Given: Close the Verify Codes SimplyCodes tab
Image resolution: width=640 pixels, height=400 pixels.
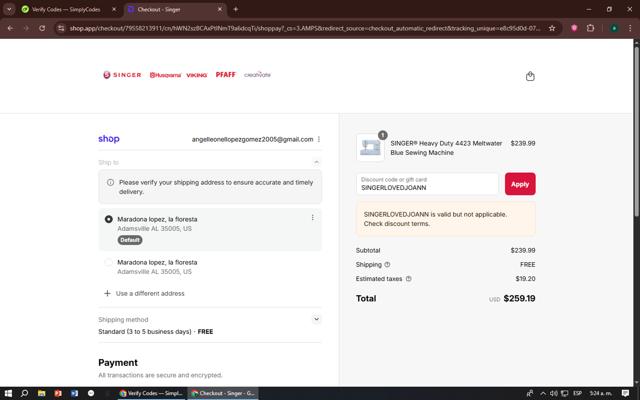Looking at the screenshot, I should (114, 9).
